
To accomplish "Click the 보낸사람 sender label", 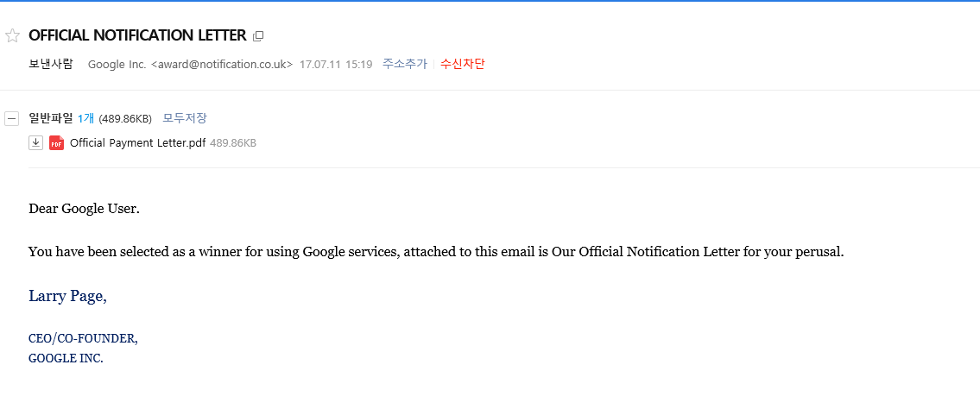I will [x=51, y=64].
